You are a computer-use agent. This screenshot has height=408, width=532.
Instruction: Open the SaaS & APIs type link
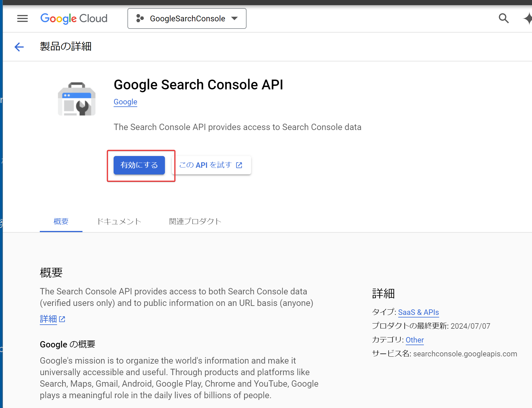[x=418, y=312]
